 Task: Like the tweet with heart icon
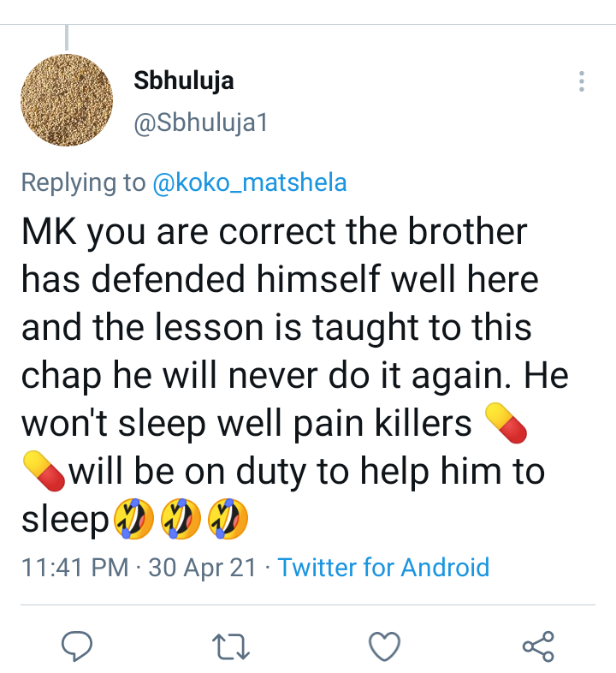pyautogui.click(x=384, y=646)
